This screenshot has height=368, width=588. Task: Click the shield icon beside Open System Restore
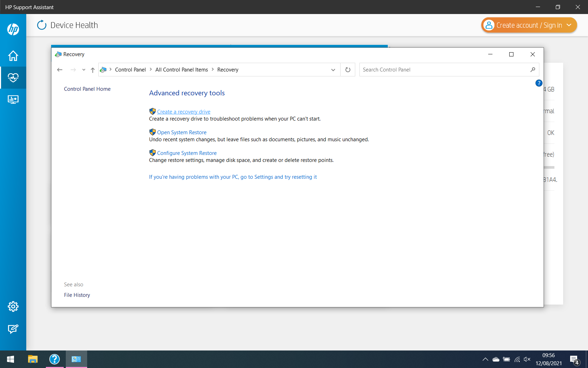pyautogui.click(x=153, y=132)
